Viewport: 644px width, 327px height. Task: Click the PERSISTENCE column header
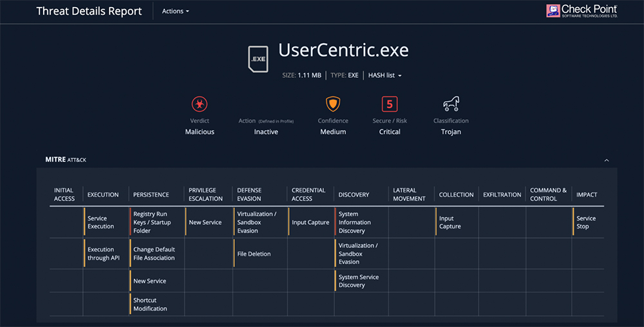point(151,194)
